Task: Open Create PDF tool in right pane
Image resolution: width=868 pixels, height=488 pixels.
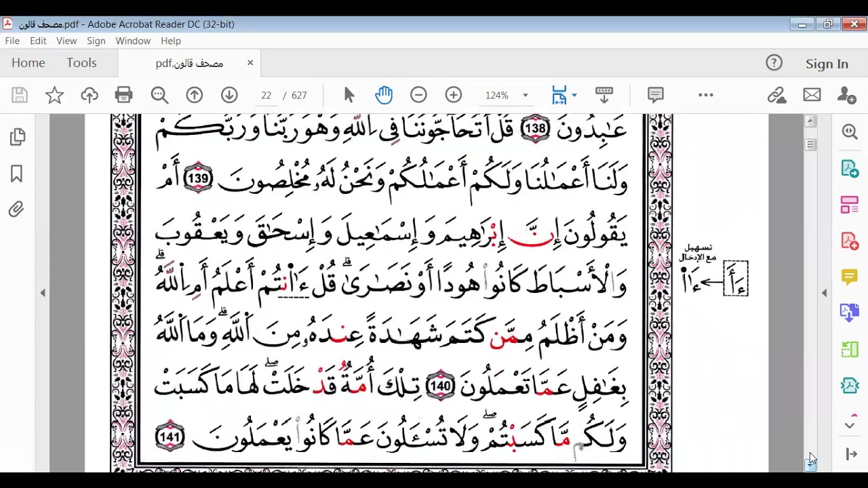Action: click(850, 241)
